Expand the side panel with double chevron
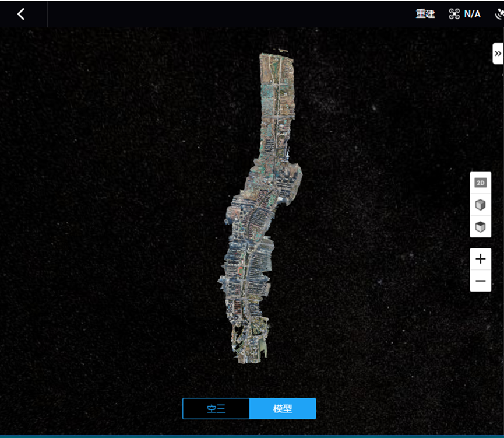The height and width of the screenshot is (438, 504). (498, 54)
